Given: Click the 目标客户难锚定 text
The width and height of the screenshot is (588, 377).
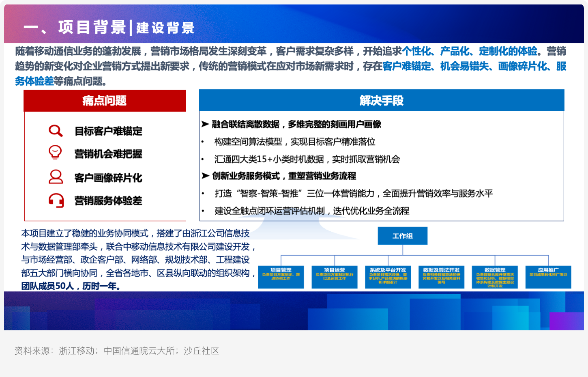Looking at the screenshot, I should 108,131.
